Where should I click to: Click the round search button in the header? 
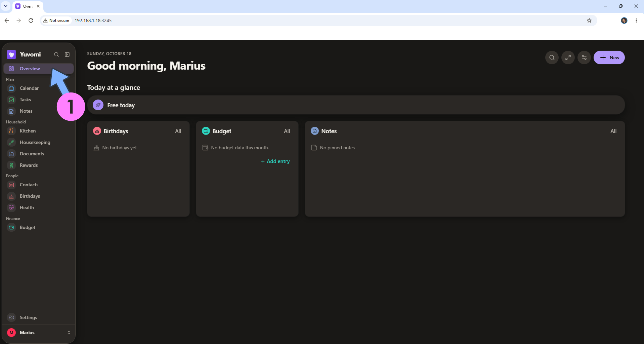(552, 58)
